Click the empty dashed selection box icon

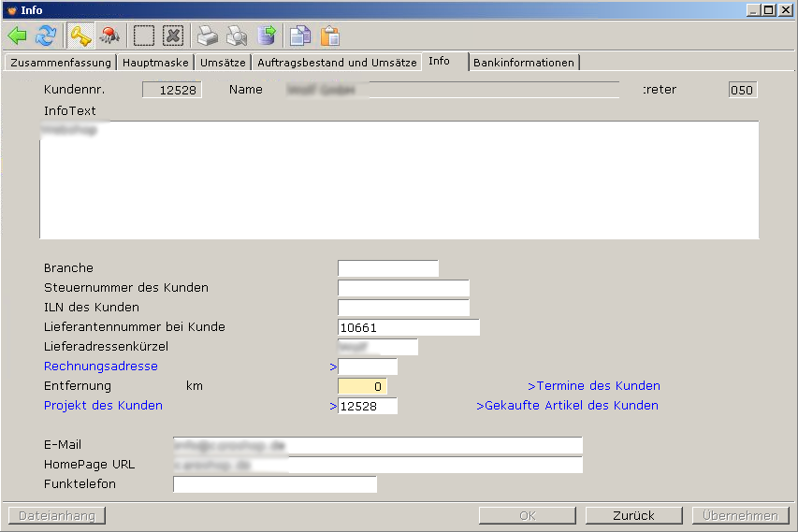click(x=143, y=36)
